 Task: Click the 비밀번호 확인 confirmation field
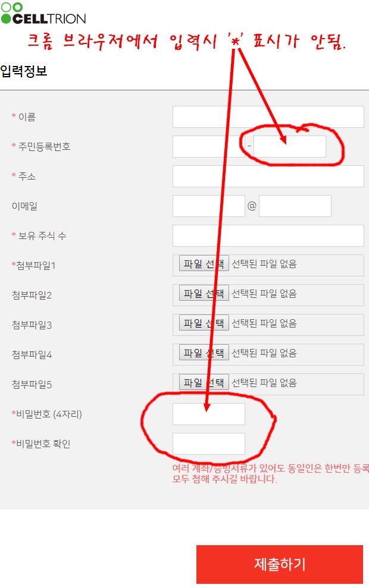209,444
